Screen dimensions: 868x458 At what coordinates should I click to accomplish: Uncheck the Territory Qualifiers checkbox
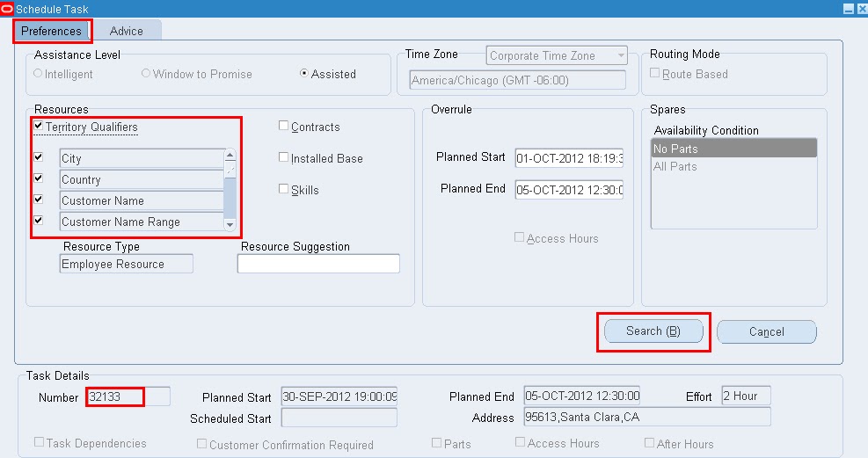coord(38,126)
